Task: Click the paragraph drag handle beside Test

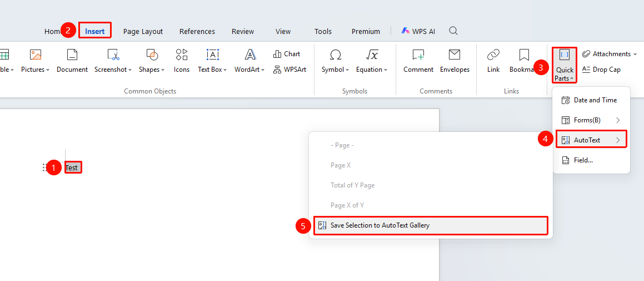Action: click(44, 167)
